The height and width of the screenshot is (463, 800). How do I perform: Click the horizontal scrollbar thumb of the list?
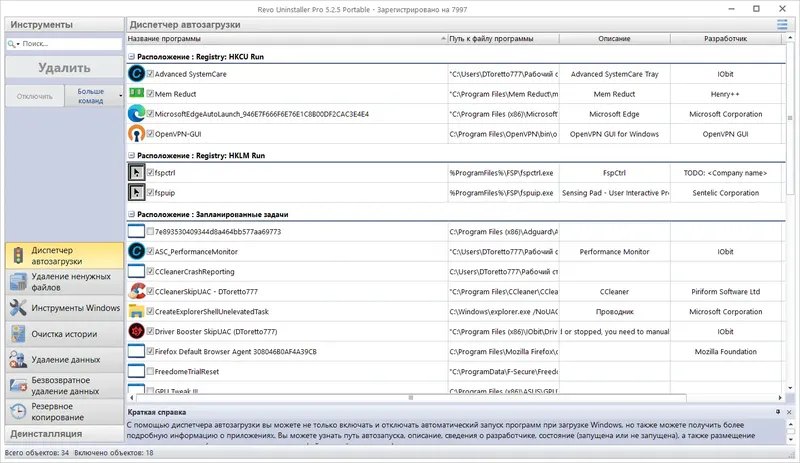(411, 397)
